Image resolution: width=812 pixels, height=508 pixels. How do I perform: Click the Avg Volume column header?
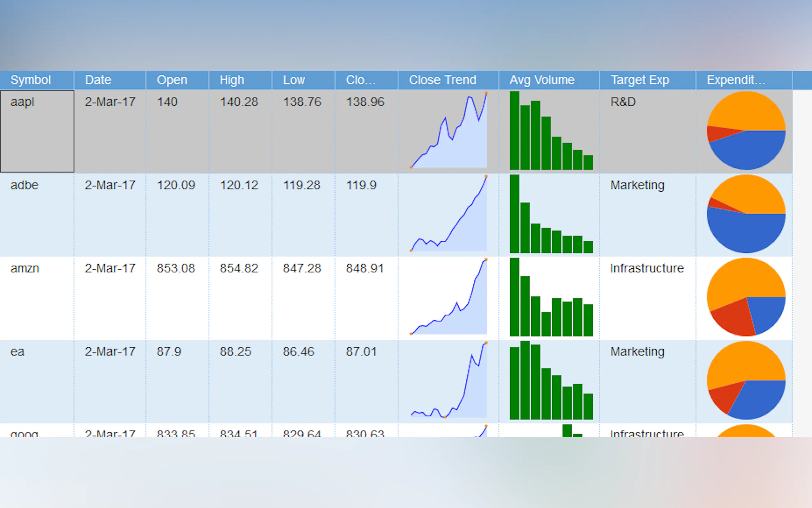coord(542,80)
